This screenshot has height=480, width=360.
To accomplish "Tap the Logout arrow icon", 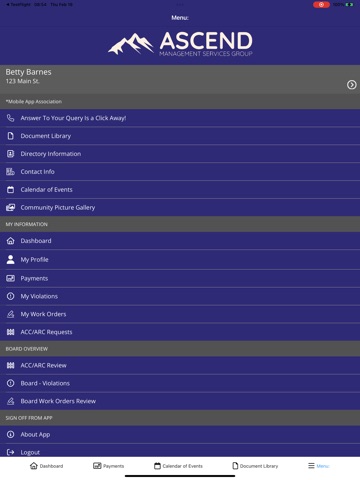I will pos(11,452).
